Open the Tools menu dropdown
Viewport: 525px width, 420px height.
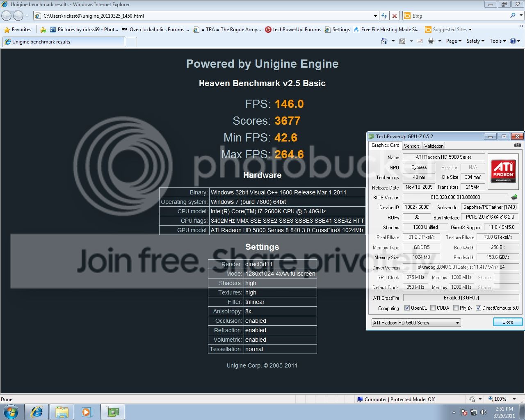point(498,41)
